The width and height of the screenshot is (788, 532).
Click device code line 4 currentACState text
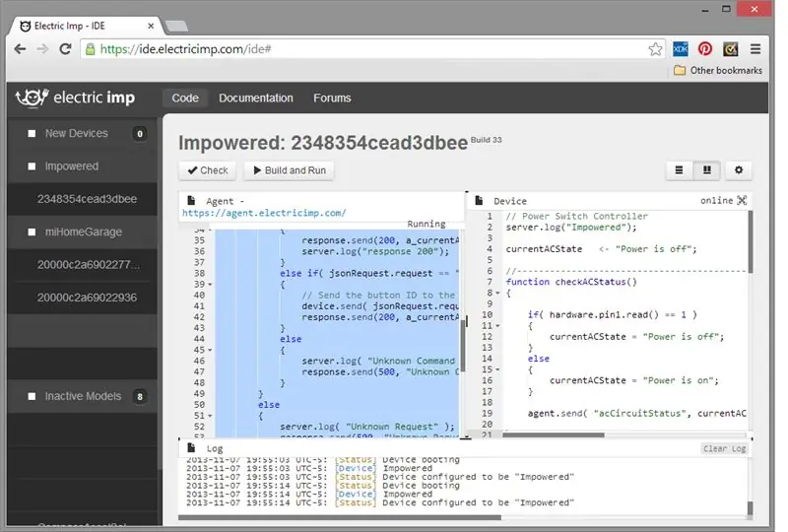click(x=544, y=249)
